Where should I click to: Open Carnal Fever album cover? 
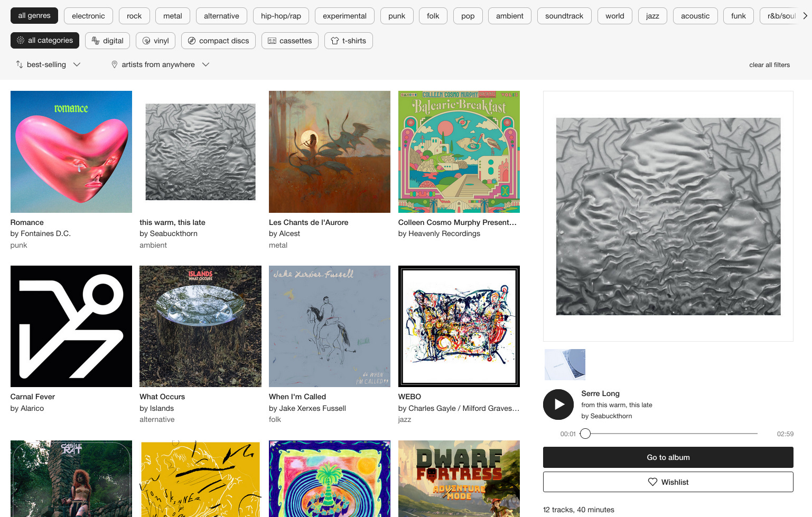point(71,326)
